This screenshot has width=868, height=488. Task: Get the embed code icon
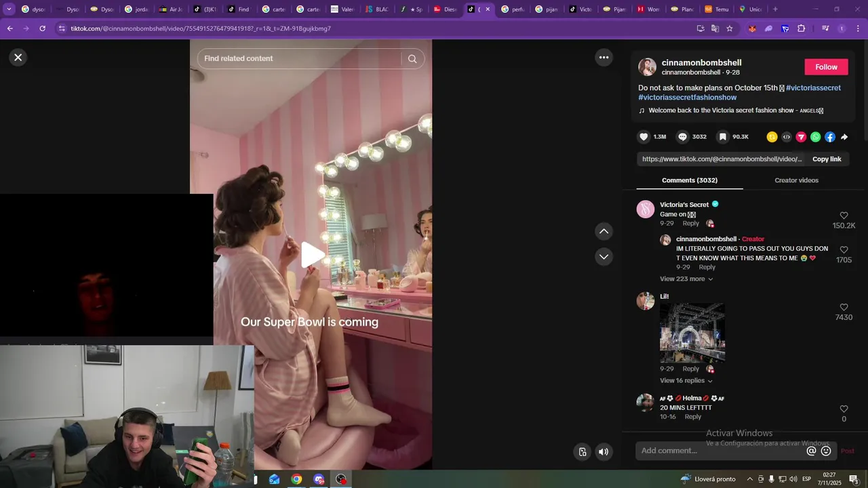(787, 137)
